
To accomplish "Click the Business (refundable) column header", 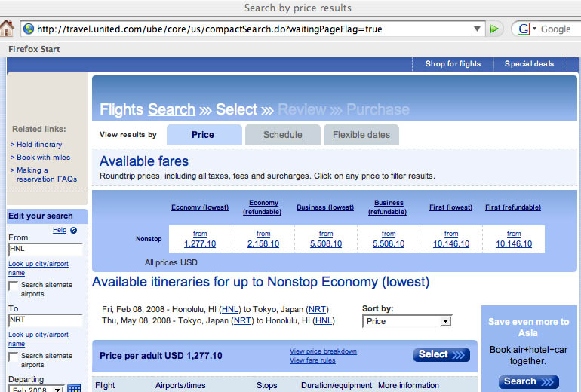I will pyautogui.click(x=388, y=207).
